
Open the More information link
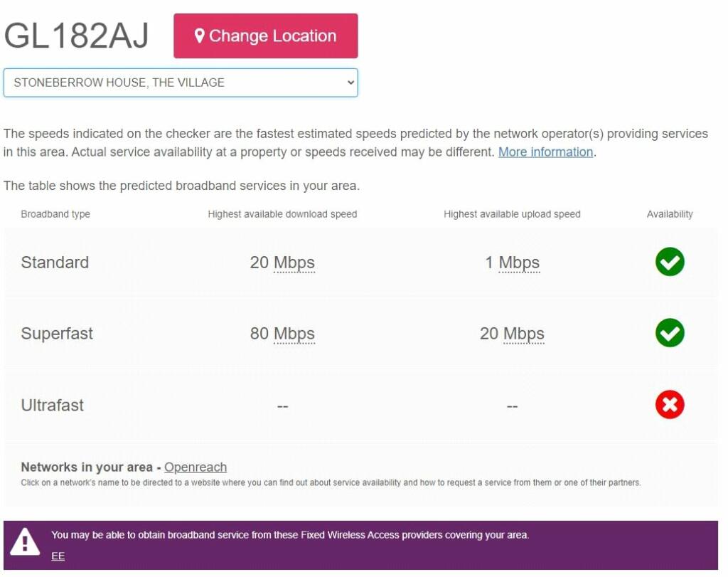pyautogui.click(x=545, y=152)
